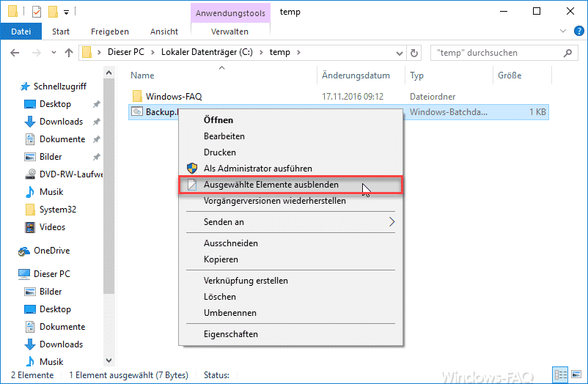Image resolution: width=588 pixels, height=384 pixels.
Task: Switch to large icons view in status bar
Action: pyautogui.click(x=576, y=374)
